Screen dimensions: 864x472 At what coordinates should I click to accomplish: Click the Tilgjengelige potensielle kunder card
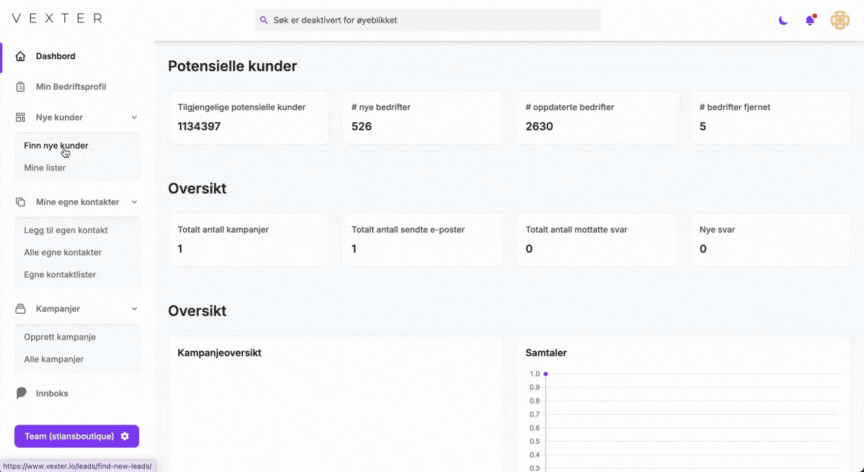(x=248, y=118)
